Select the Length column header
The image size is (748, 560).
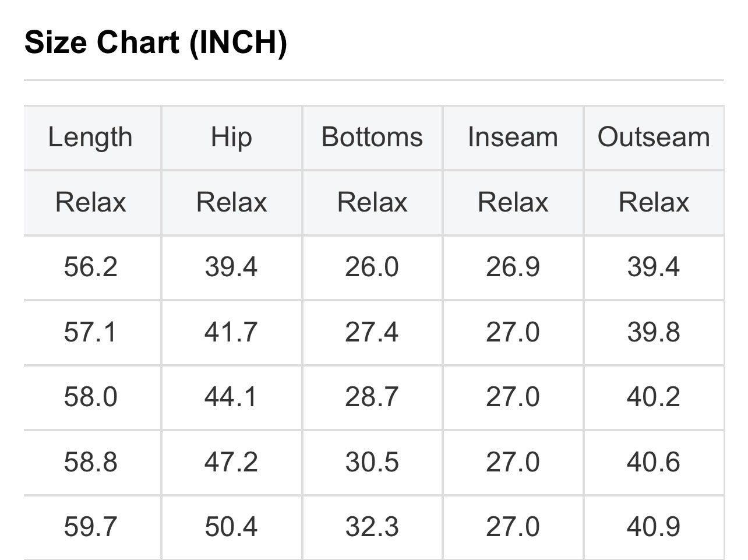pos(90,138)
